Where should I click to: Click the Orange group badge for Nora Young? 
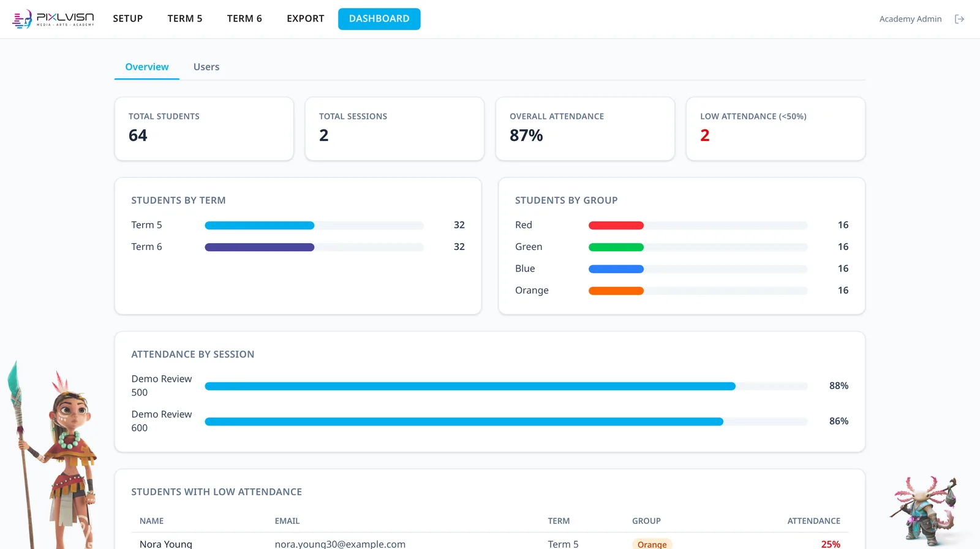[x=652, y=544]
